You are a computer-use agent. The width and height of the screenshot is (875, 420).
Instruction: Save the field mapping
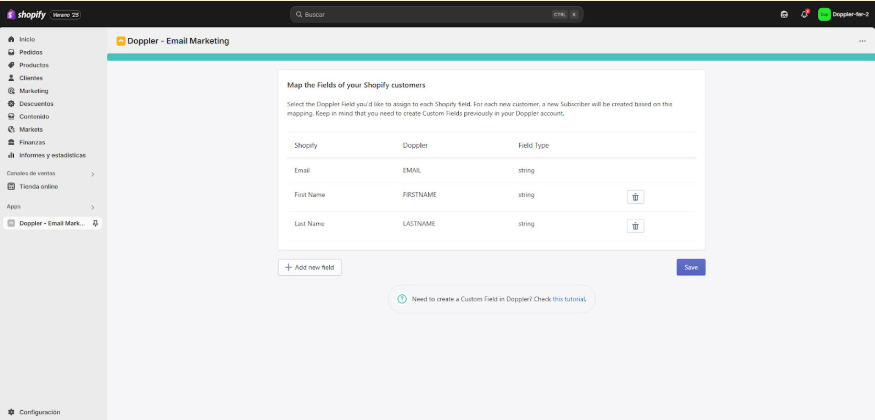(691, 267)
